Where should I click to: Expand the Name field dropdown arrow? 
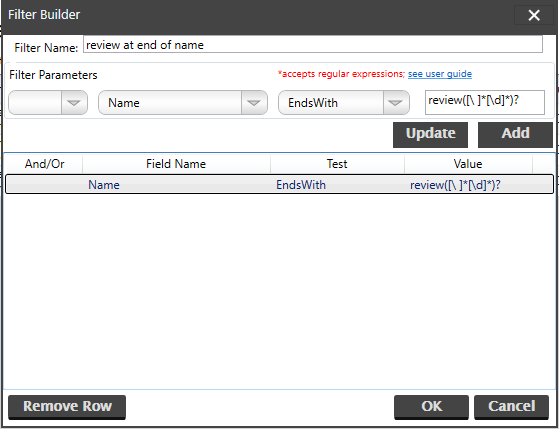click(x=254, y=103)
